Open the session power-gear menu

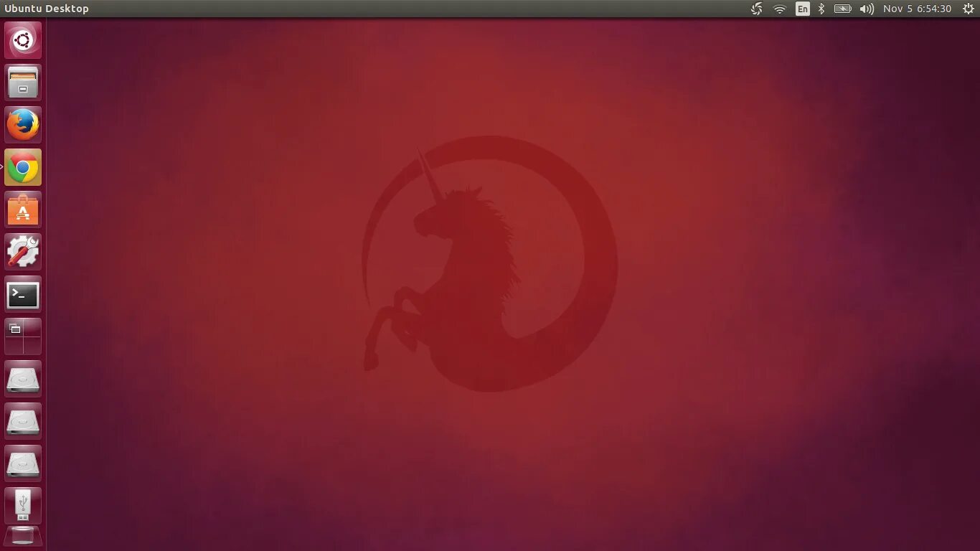(968, 9)
